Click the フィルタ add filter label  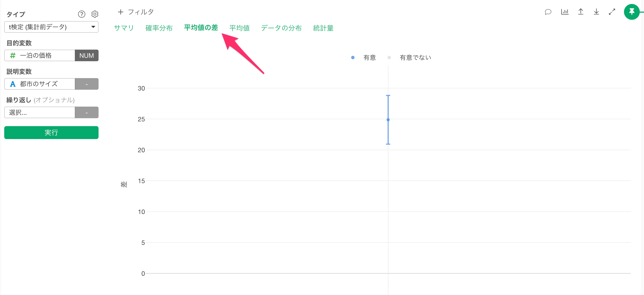tap(141, 12)
